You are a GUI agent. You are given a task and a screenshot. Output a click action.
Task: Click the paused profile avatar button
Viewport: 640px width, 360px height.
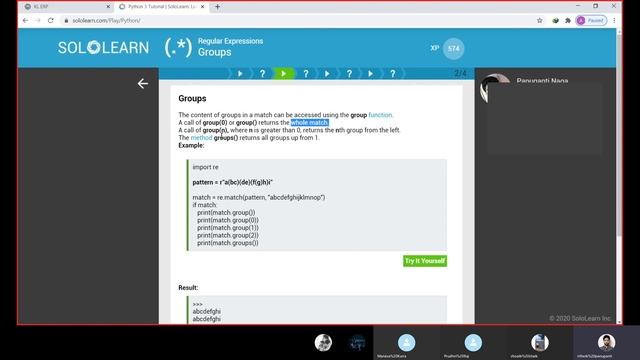coord(591,20)
